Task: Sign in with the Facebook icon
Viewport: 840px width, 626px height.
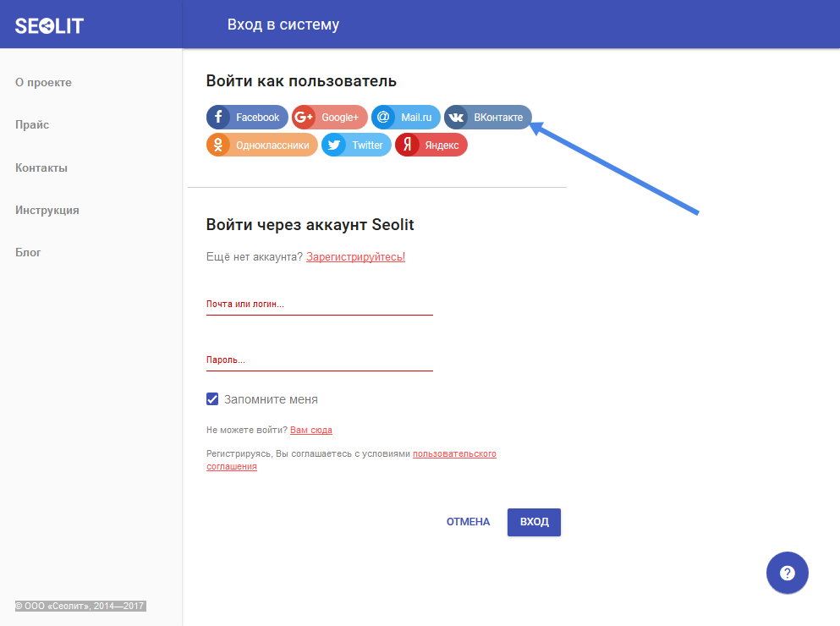Action: pos(219,118)
